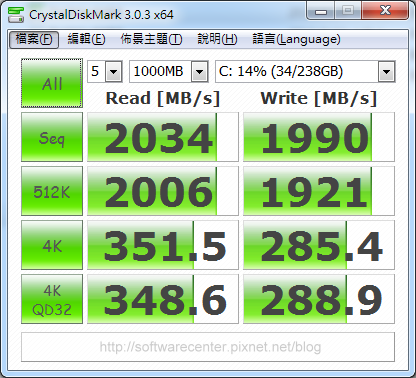This screenshot has height=378, width=416.
Task: Click the 4K QD32 write result 288.9
Action: [319, 299]
